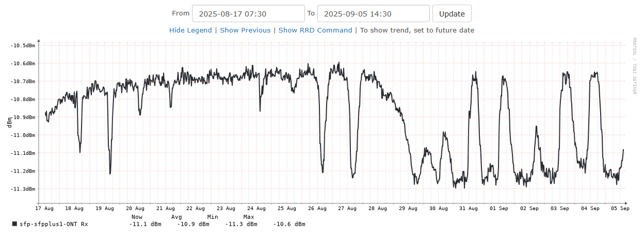Click the 22 Aug x-axis label
The image size is (644, 240).
[196, 209]
